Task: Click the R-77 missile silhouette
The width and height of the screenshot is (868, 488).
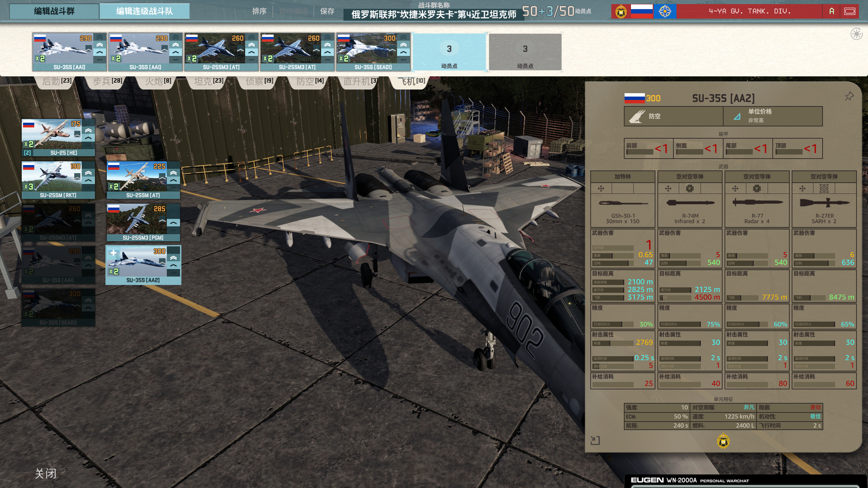Action: pyautogui.click(x=757, y=203)
